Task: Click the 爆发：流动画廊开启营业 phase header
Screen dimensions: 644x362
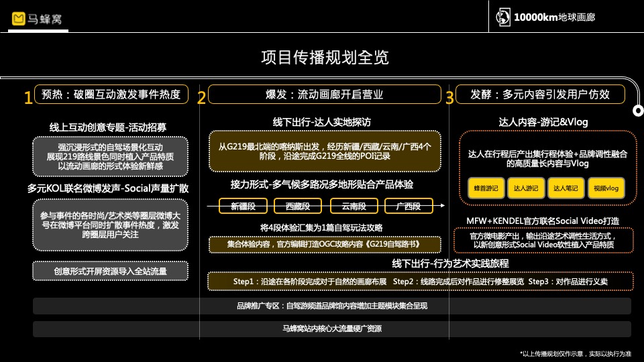Action: tap(325, 95)
